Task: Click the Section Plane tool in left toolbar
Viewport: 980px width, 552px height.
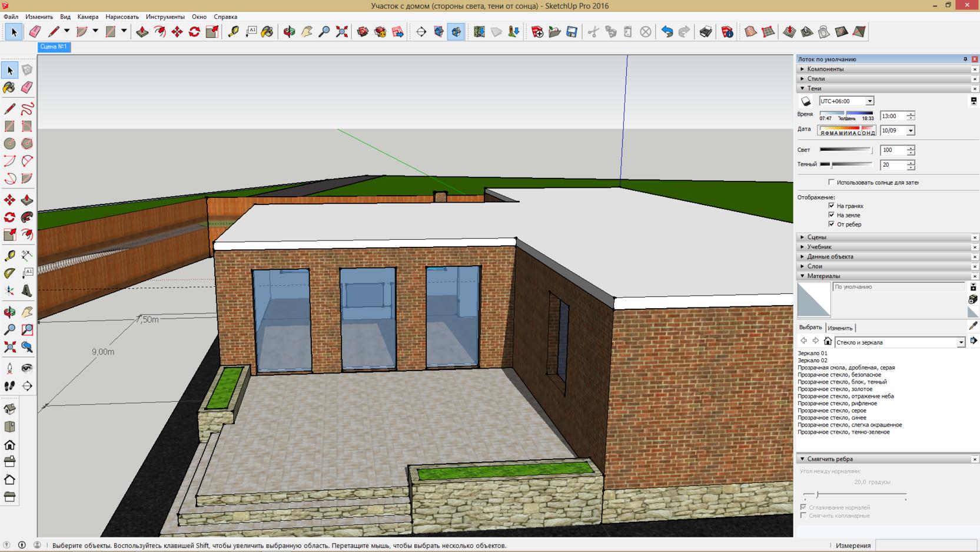Action: pos(27,386)
